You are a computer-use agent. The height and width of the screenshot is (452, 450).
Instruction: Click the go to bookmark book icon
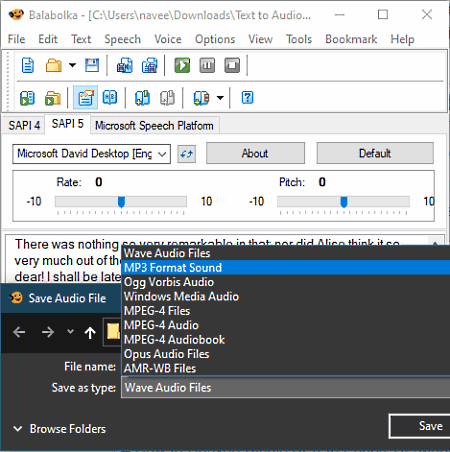tap(201, 98)
